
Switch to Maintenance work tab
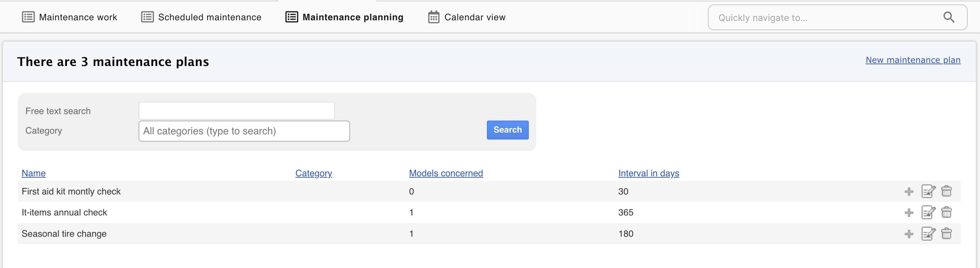(x=70, y=17)
